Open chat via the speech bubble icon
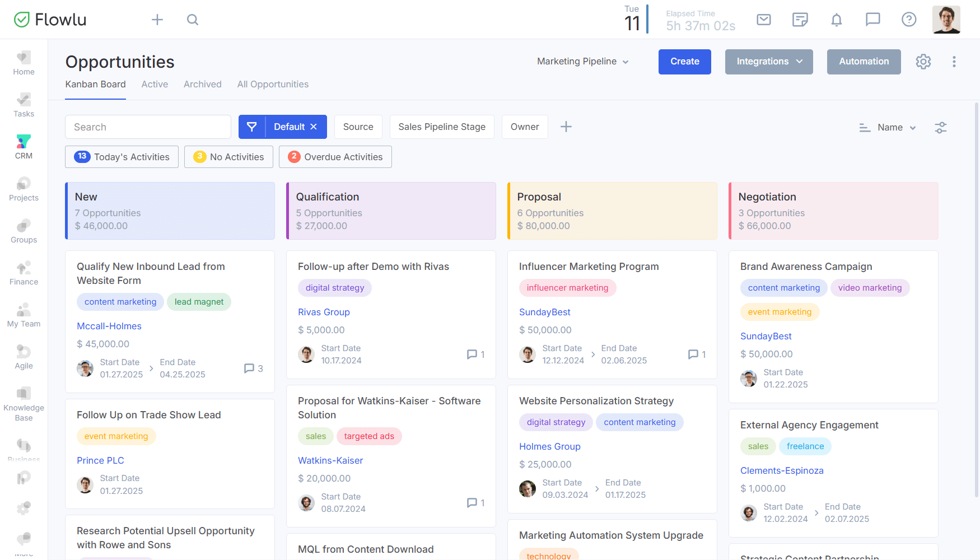This screenshot has height=560, width=980. point(873,20)
